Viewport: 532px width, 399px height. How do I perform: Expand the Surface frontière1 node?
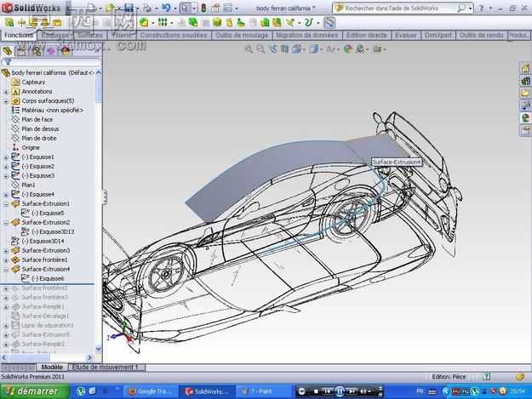click(6, 260)
